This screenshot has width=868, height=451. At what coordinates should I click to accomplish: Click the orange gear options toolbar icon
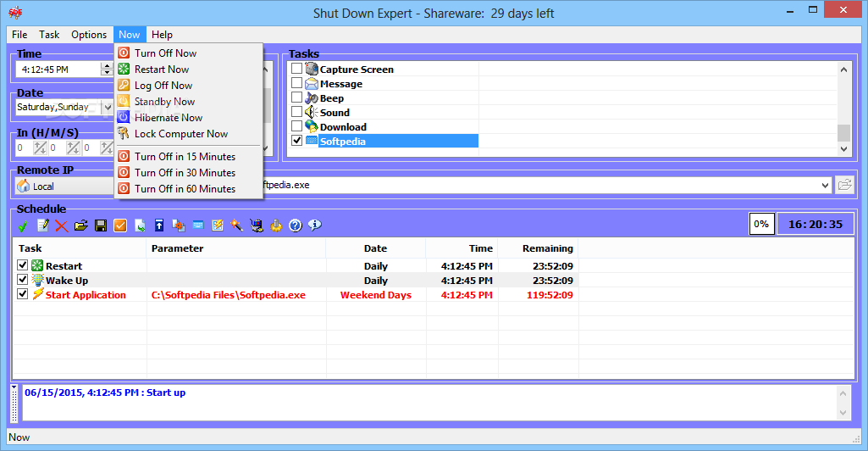point(276,225)
